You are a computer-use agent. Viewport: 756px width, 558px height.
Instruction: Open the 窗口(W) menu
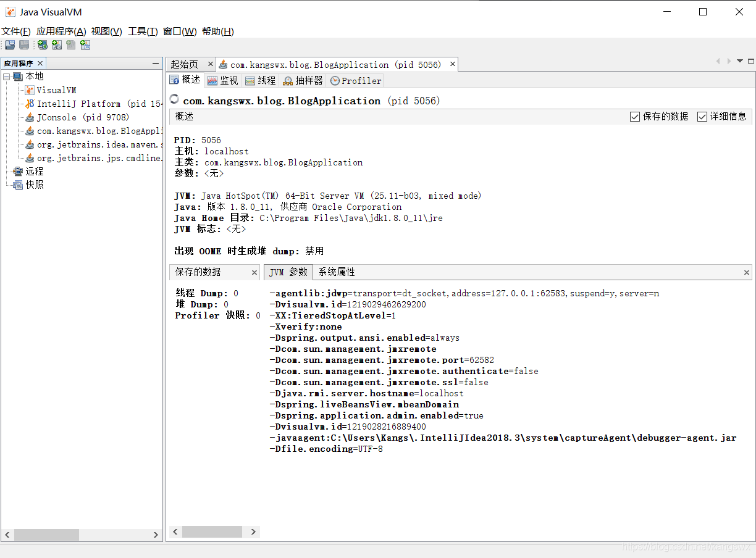(x=180, y=31)
